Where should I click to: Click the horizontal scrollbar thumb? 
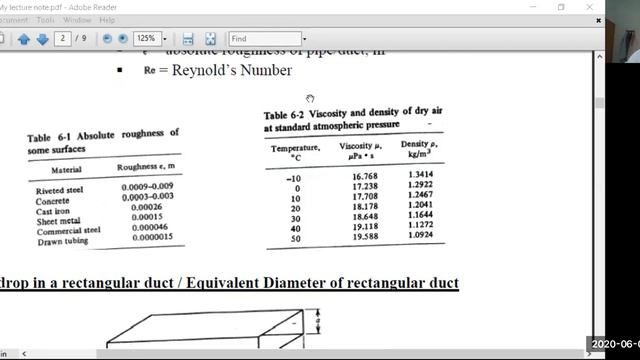point(339,353)
